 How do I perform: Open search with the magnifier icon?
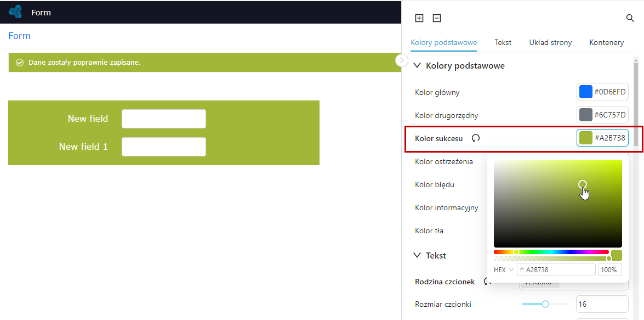pos(630,18)
